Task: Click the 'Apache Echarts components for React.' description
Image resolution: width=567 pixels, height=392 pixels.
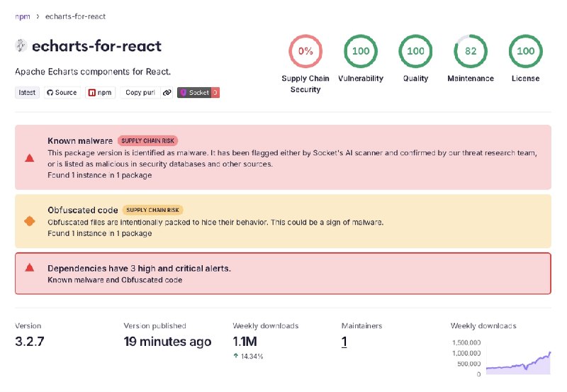Action: point(93,72)
